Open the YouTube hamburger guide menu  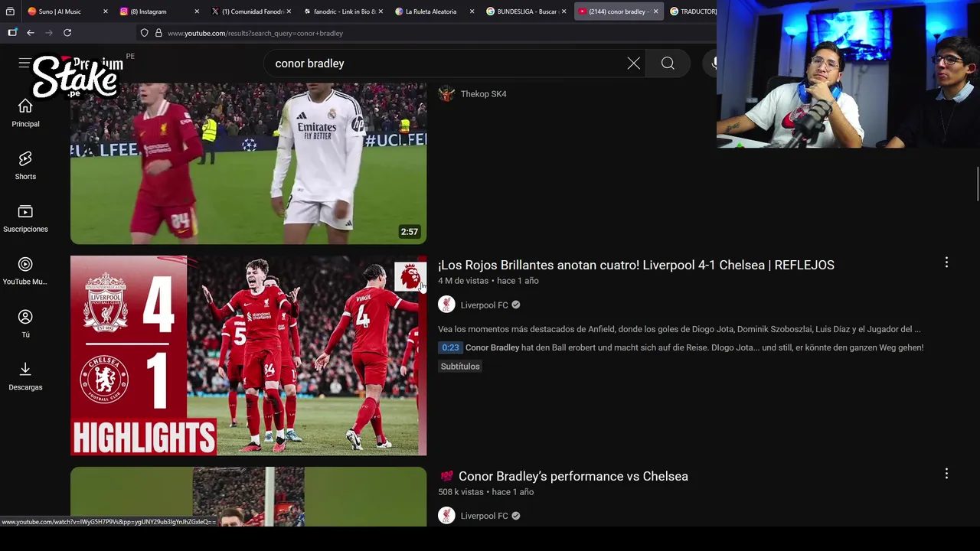pos(24,64)
